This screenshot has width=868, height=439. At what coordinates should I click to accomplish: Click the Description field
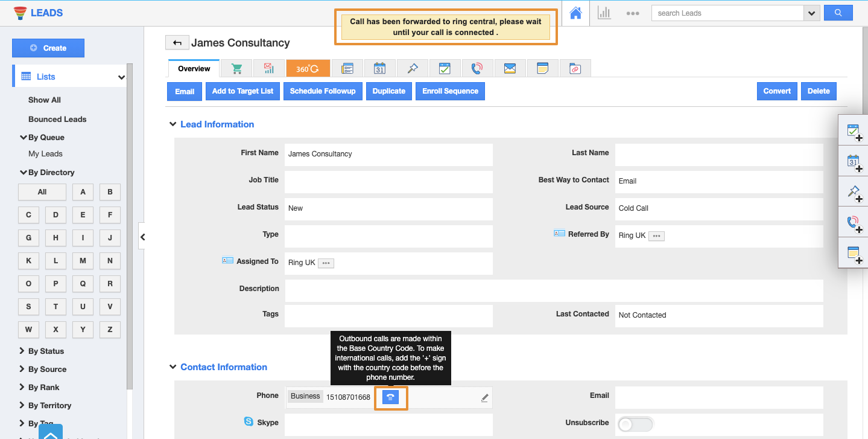coord(554,291)
